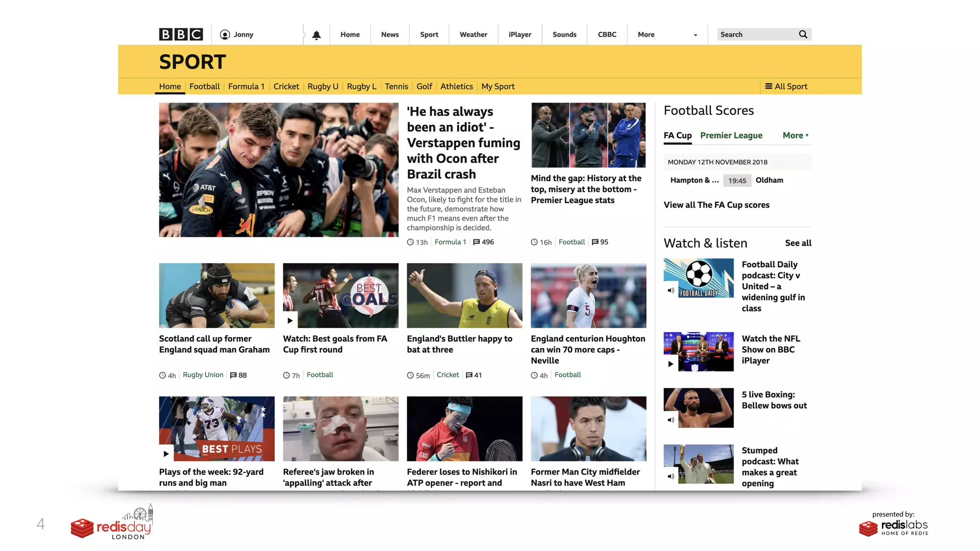The width and height of the screenshot is (980, 551).
Task: Click the BBC logo
Action: tap(181, 34)
